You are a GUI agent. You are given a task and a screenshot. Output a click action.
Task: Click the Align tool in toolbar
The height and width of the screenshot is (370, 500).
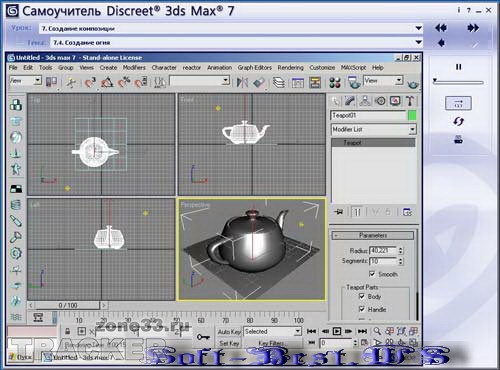(259, 82)
